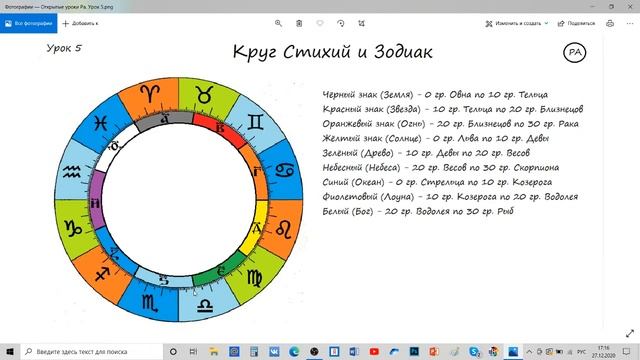
Task: Click the line starting 'Жёлтый знак (Солнце)'
Action: pos(436,138)
